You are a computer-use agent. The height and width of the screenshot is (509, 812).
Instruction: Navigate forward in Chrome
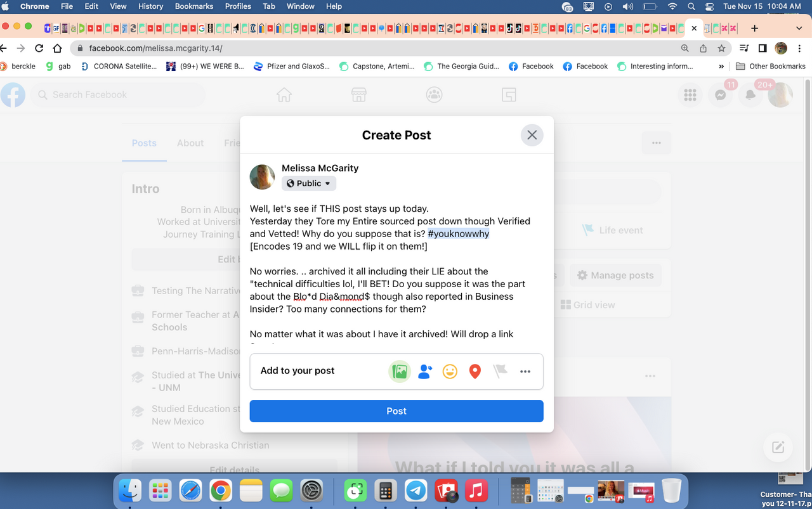21,48
